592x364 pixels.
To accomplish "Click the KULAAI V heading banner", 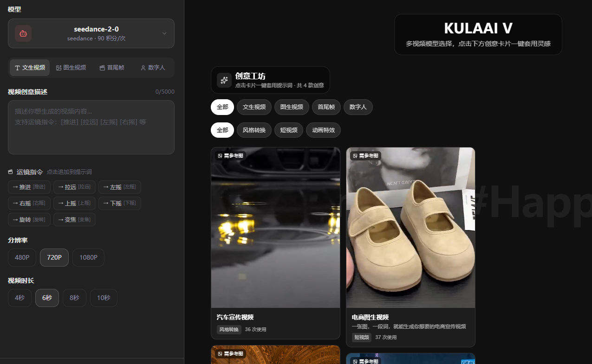I will tap(478, 34).
